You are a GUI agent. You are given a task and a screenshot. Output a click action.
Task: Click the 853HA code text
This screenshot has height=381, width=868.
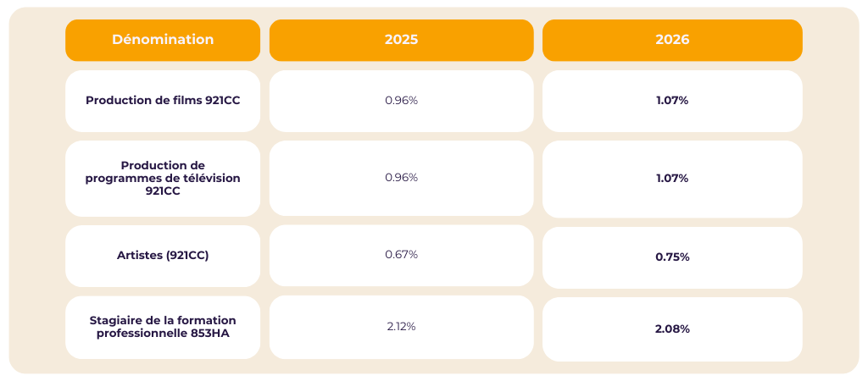210,334
